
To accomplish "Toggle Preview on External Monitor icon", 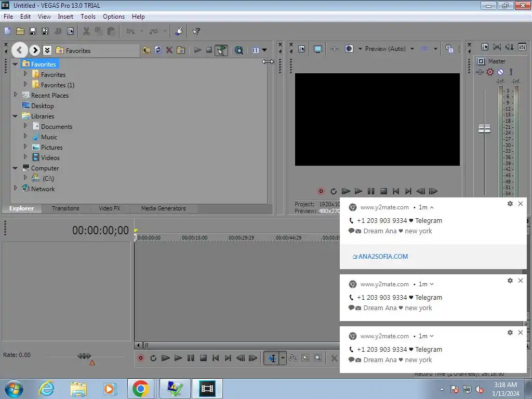I will 318,49.
